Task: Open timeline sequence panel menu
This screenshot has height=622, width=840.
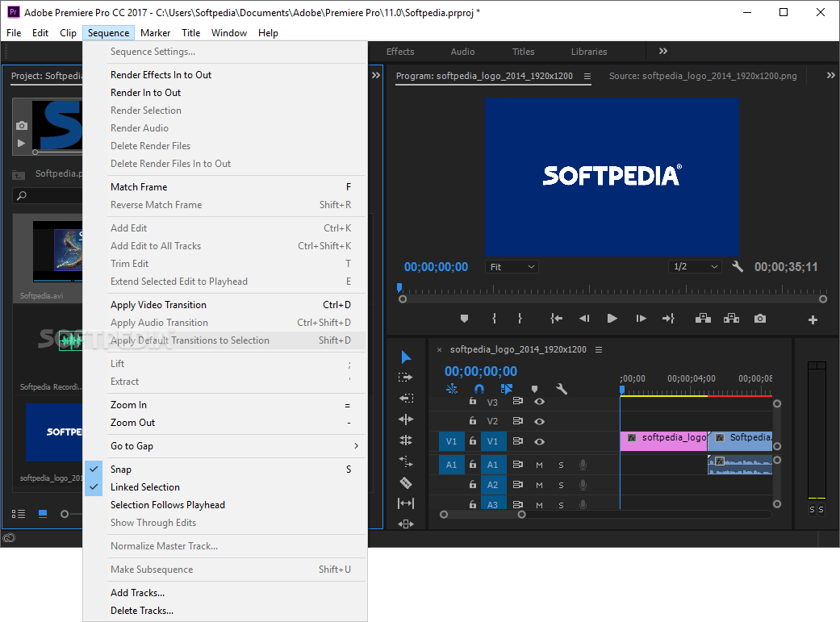Action: click(599, 350)
